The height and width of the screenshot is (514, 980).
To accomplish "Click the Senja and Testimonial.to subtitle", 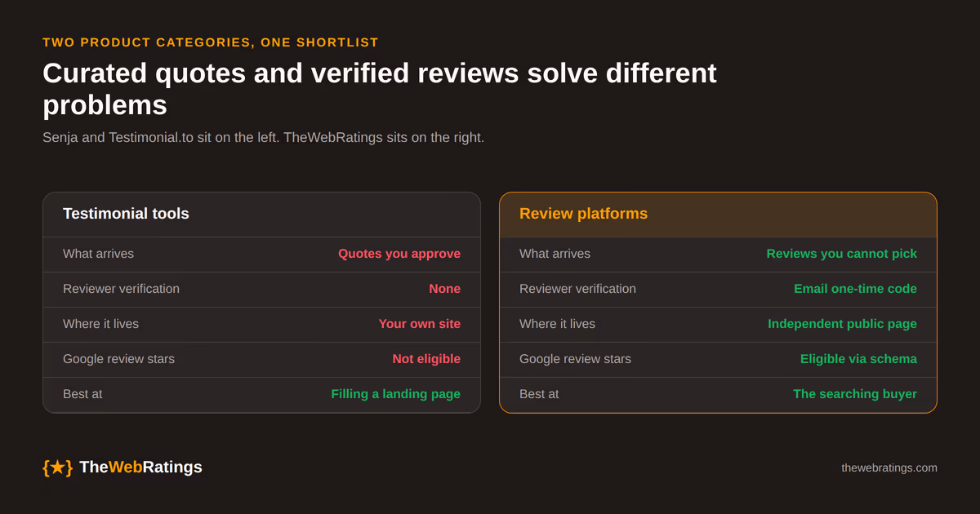I will tap(263, 138).
